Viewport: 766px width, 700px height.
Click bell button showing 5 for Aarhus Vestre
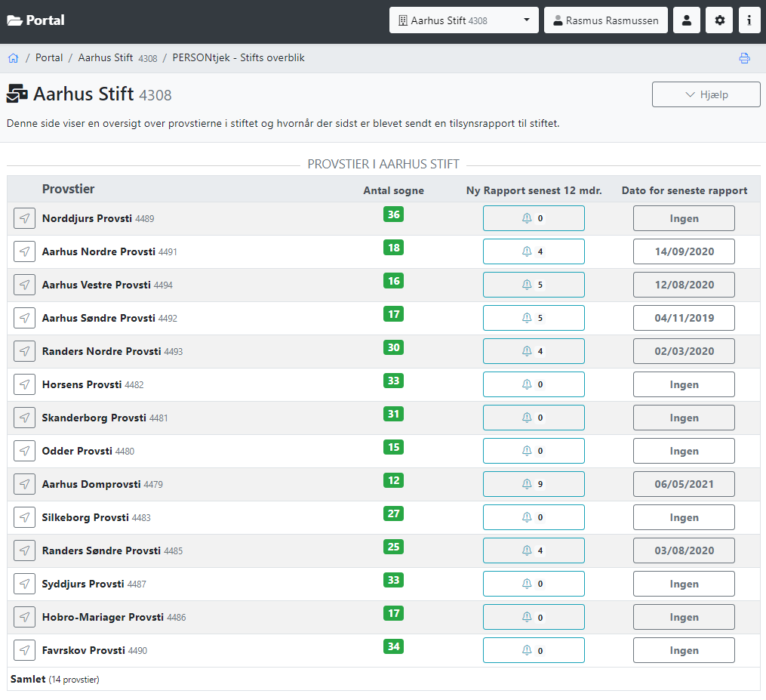tap(534, 285)
